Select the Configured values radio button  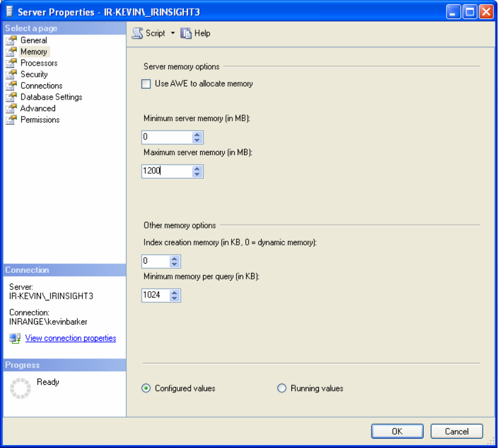(146, 388)
